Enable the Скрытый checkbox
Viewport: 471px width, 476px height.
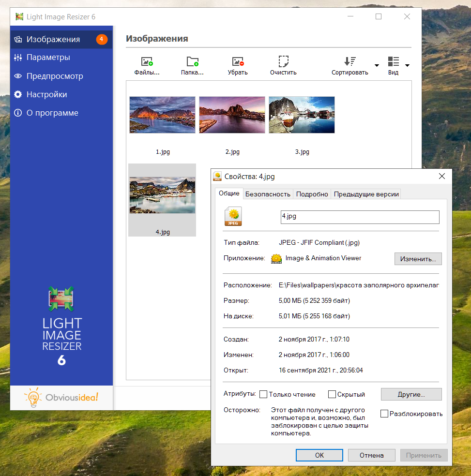[x=332, y=394]
